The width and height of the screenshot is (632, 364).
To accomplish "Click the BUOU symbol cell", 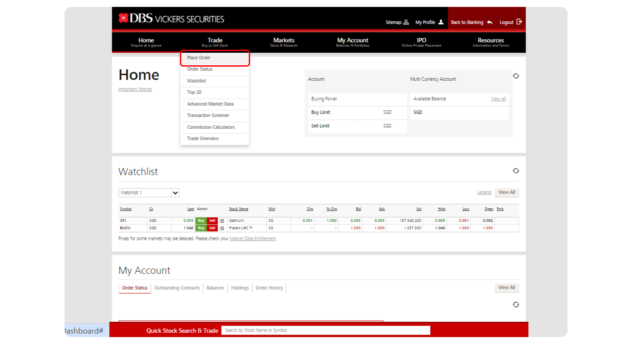I will (125, 228).
